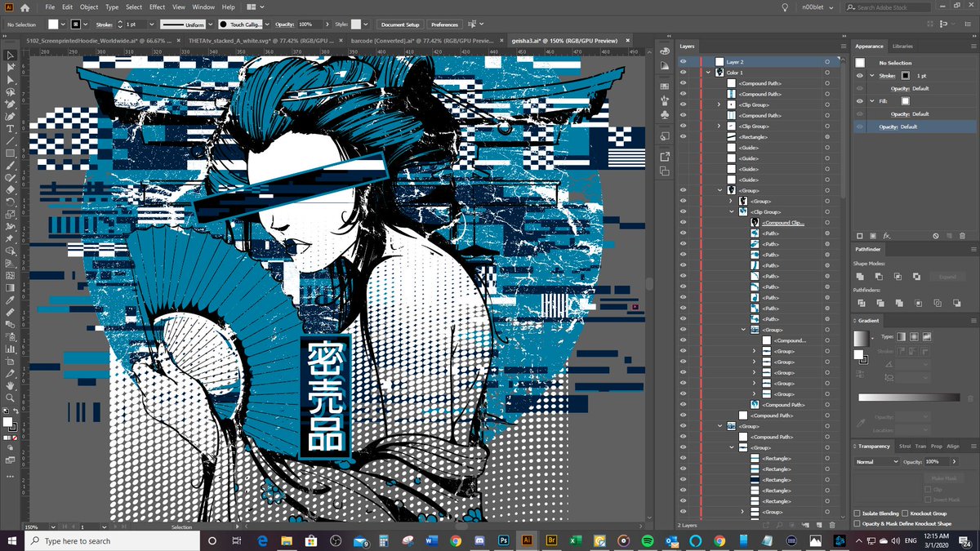Click fill color swatch in control bar
This screenshot has height=551, width=980.
tap(53, 24)
